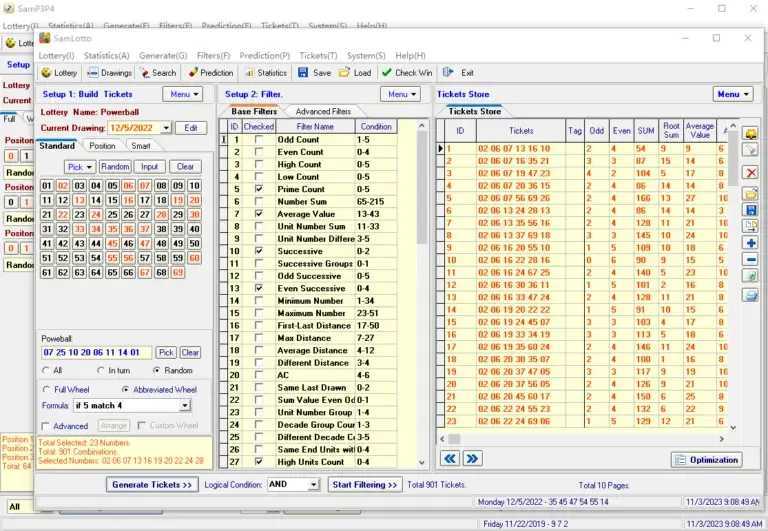Image resolution: width=768 pixels, height=531 pixels.
Task: Switch to the Position tab
Action: click(x=102, y=146)
